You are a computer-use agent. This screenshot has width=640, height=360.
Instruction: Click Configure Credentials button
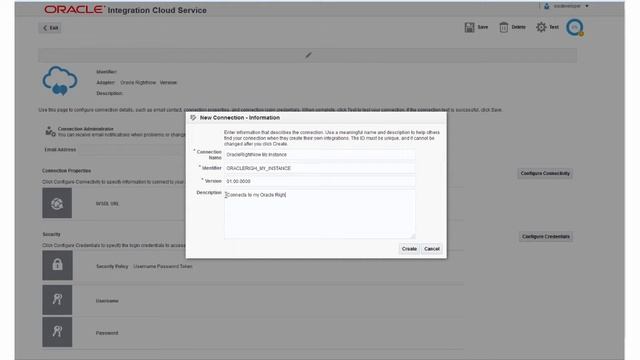click(x=546, y=237)
